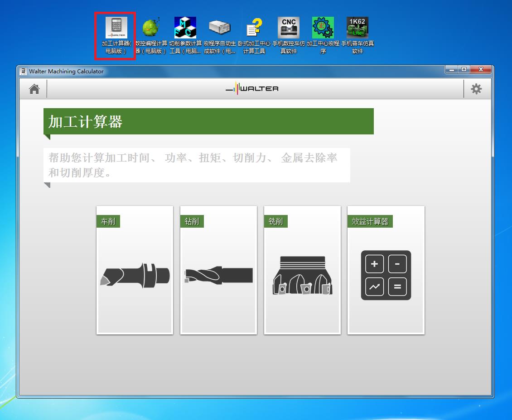
Task: Open 加工计算器(电脑版) desktop icon
Action: pos(116,28)
